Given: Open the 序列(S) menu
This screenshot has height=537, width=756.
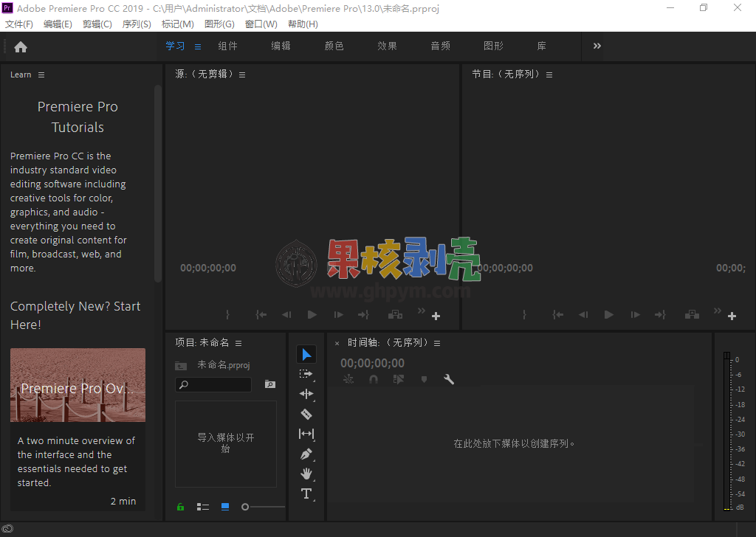Looking at the screenshot, I should [x=137, y=24].
